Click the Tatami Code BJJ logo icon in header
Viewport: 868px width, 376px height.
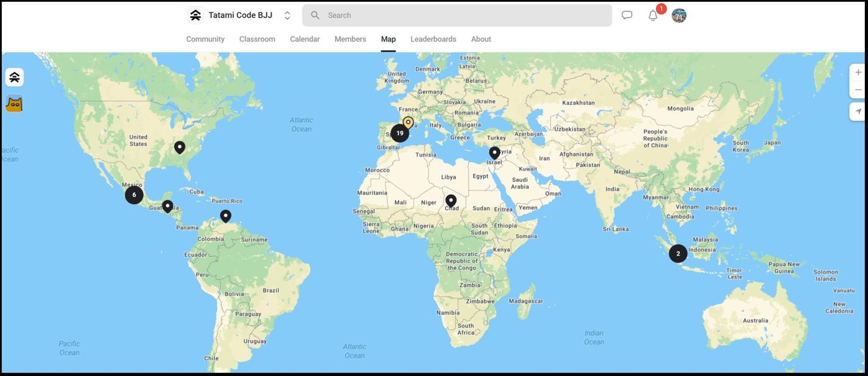[x=195, y=16]
